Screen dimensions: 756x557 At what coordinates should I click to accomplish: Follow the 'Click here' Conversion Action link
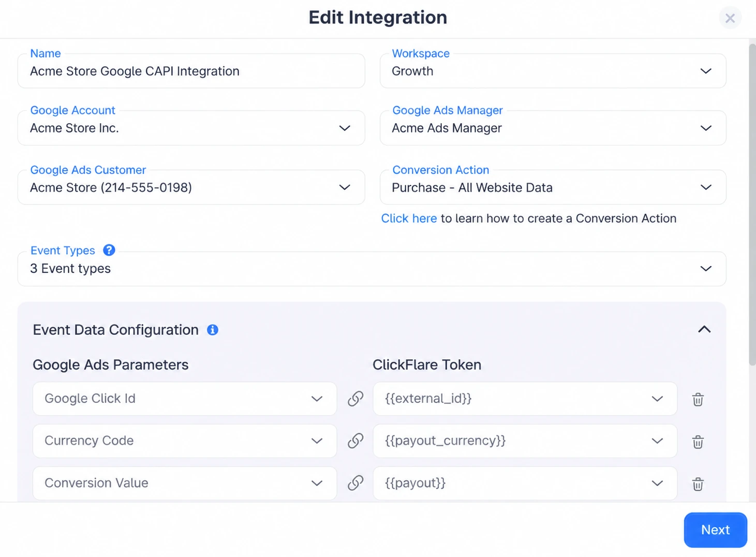tap(409, 218)
